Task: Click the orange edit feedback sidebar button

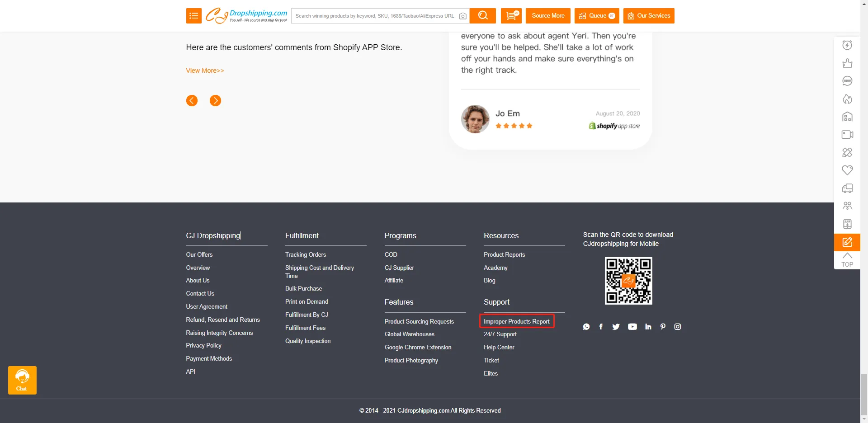Action: coord(847,242)
